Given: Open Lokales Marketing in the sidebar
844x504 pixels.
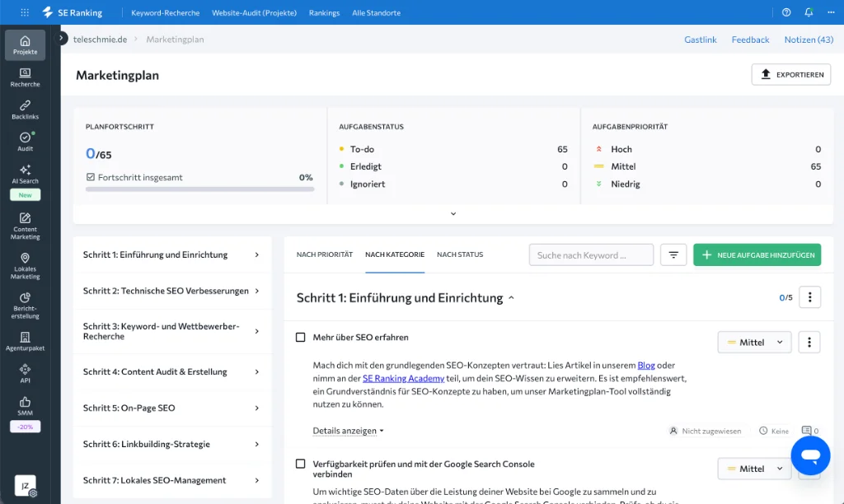Looking at the screenshot, I should tap(26, 266).
